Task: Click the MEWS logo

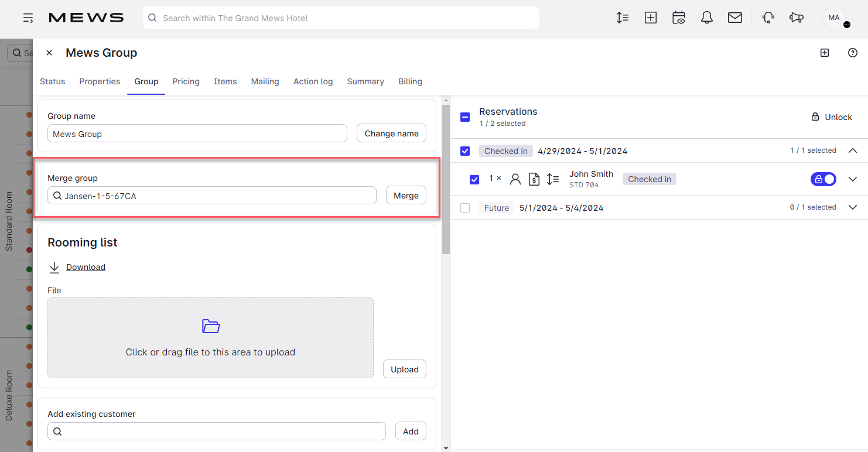Action: (x=86, y=18)
